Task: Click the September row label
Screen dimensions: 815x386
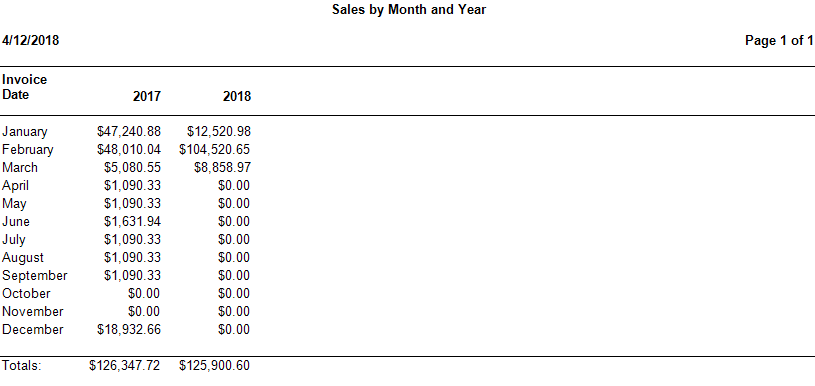Action: pos(35,275)
